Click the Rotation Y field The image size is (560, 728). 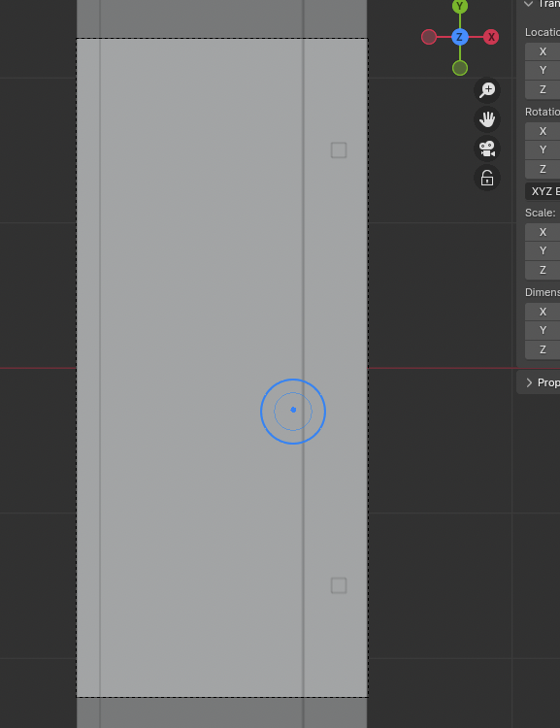(x=543, y=149)
